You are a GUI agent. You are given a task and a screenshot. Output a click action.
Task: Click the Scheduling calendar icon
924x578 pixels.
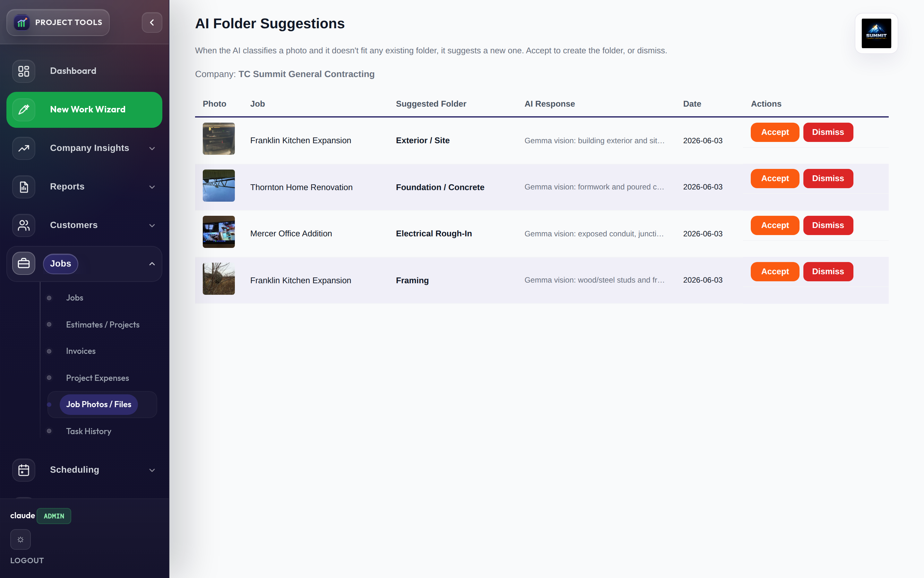(24, 470)
